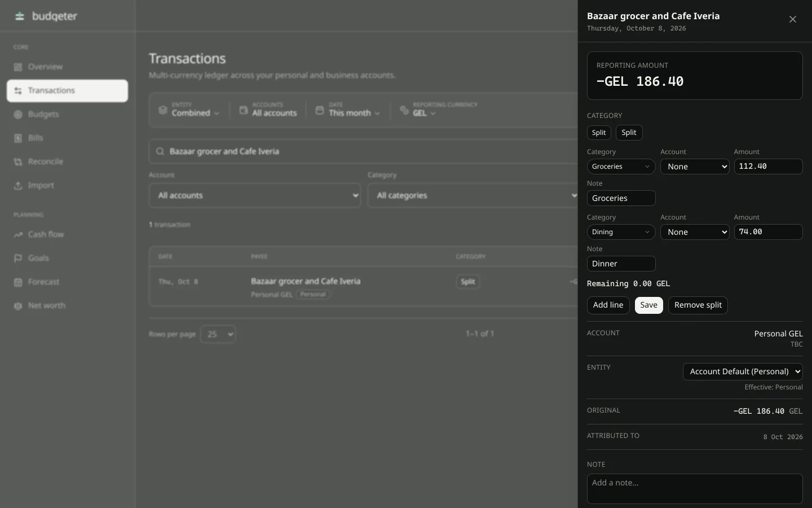Screen dimensions: 812x508
Task: Open the All categories filter dropdown
Action: pos(474,195)
